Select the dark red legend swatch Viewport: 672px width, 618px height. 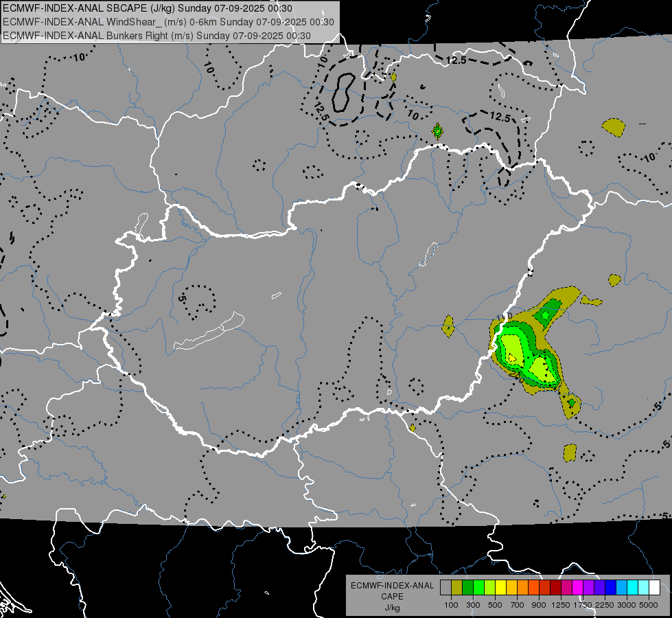(556, 587)
